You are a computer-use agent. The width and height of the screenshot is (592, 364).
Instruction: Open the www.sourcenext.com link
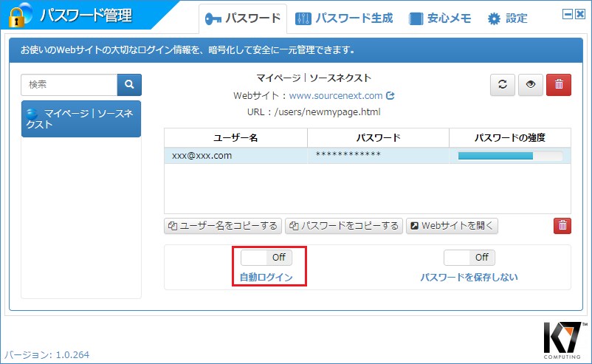click(336, 95)
